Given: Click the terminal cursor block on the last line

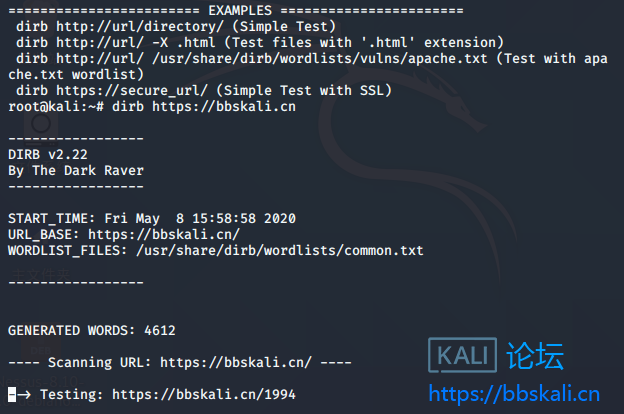Looking at the screenshot, I should [x=11, y=395].
